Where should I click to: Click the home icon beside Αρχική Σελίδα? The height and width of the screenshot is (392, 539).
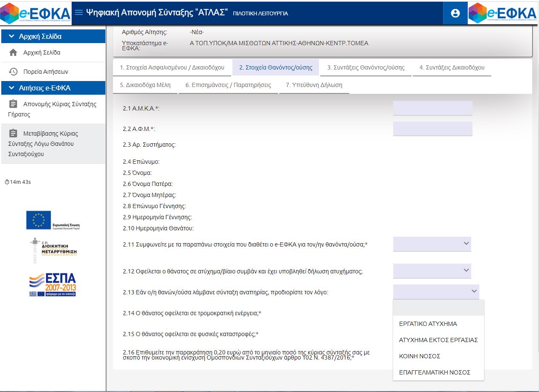[13, 53]
